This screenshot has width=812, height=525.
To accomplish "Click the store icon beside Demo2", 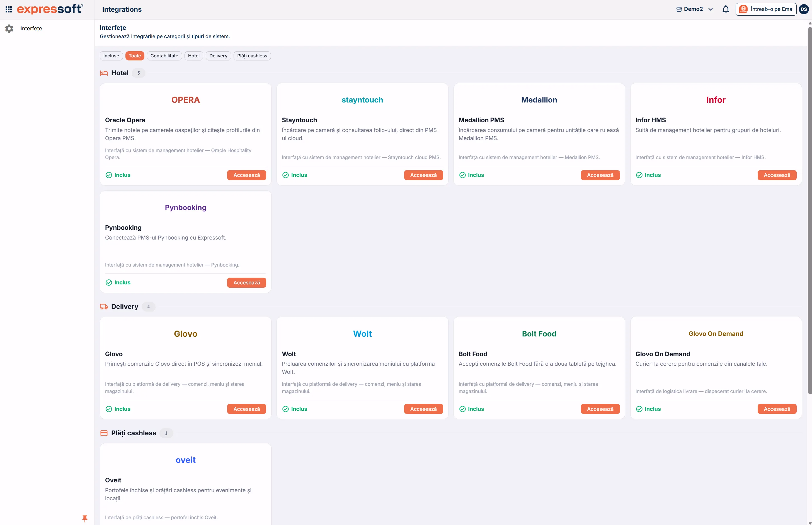I will point(679,9).
